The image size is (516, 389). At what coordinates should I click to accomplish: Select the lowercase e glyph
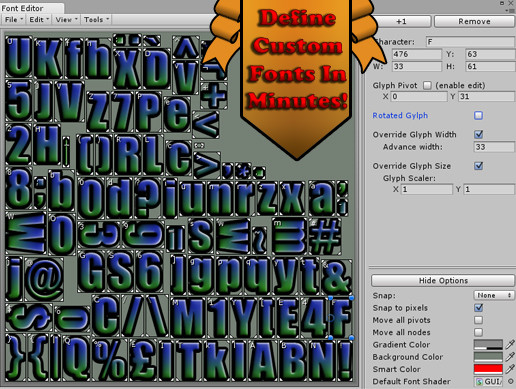coord(177,114)
